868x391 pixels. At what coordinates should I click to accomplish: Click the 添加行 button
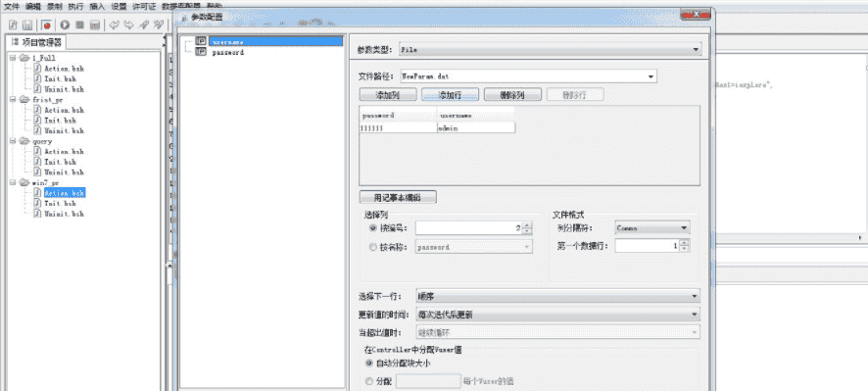point(450,95)
